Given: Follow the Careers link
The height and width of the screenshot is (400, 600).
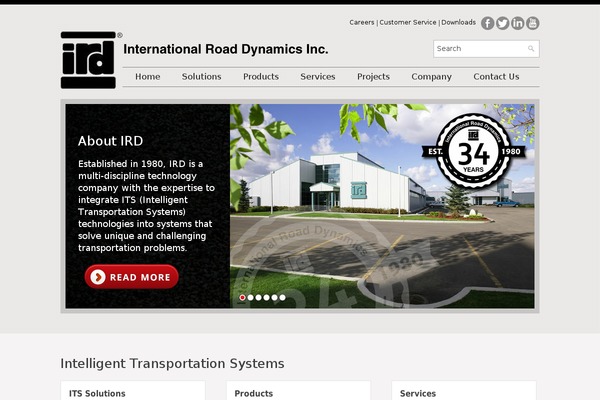Looking at the screenshot, I should click(362, 22).
